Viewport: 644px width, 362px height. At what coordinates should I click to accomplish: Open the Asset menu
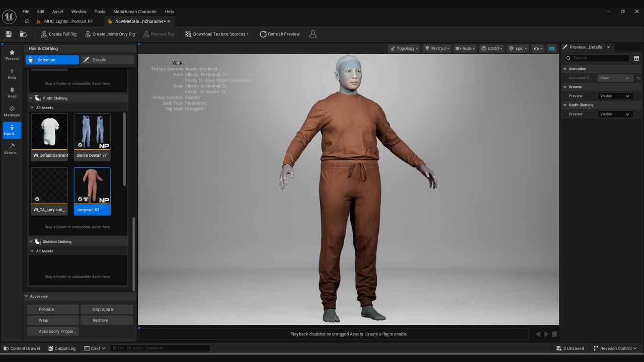(x=58, y=12)
